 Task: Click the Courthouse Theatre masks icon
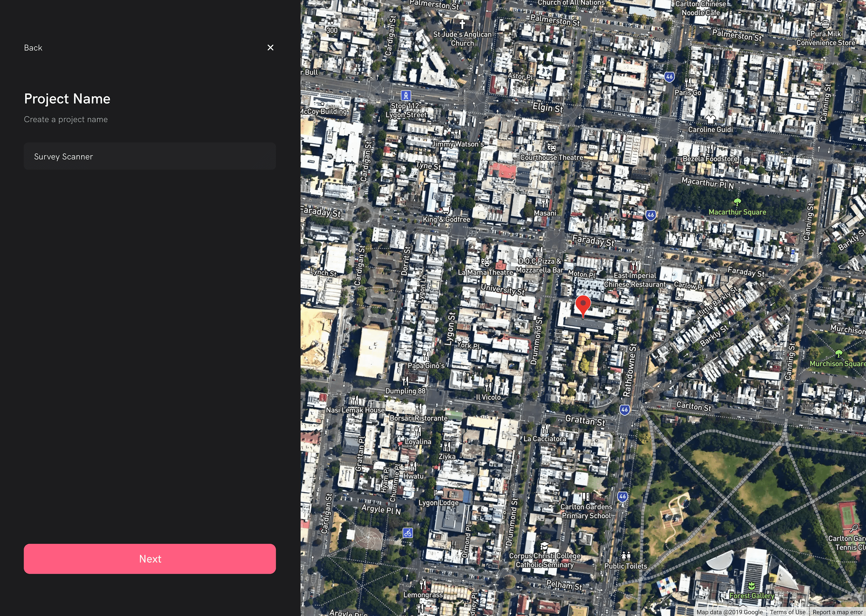tap(551, 147)
